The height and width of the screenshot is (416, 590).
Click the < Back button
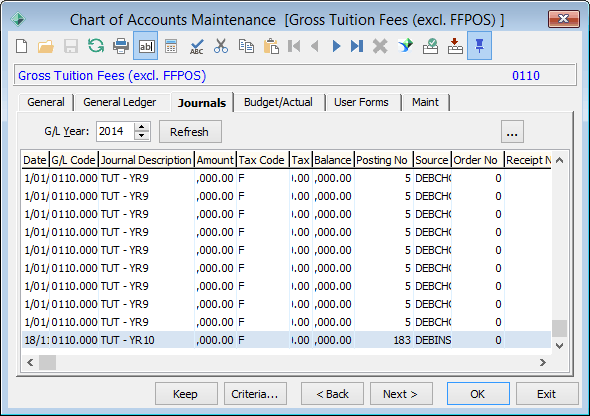[x=332, y=394]
